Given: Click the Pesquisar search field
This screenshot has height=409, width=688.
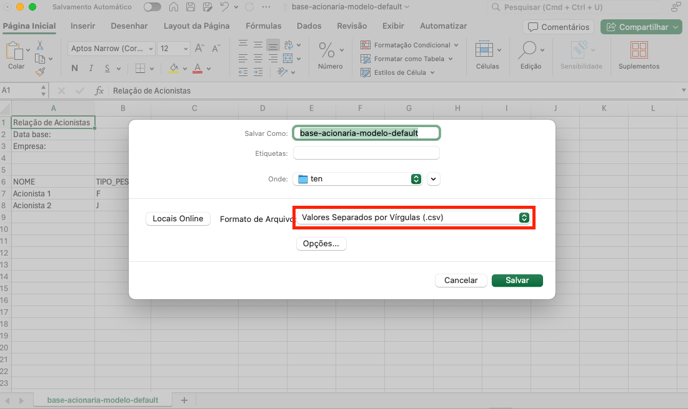Looking at the screenshot, I should coord(574,7).
